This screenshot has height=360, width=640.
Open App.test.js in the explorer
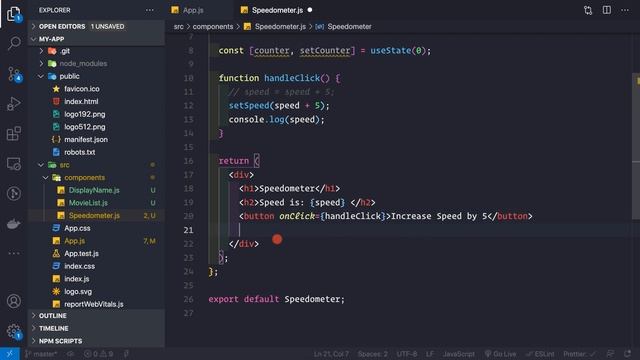coord(81,253)
